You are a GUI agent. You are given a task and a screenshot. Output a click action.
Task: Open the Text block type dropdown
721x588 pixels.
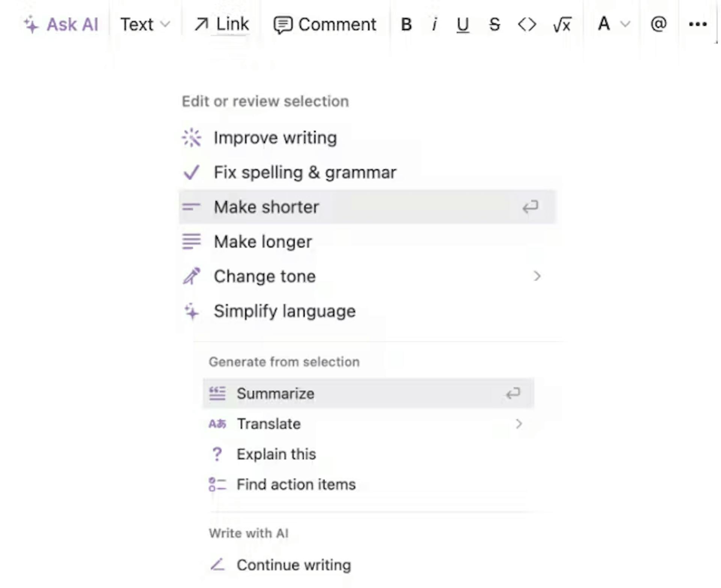click(145, 24)
